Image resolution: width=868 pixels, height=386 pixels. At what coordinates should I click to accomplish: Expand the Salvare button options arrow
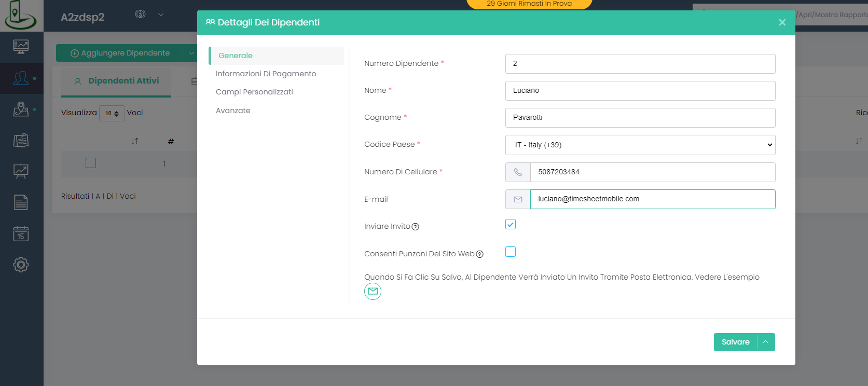click(766, 342)
